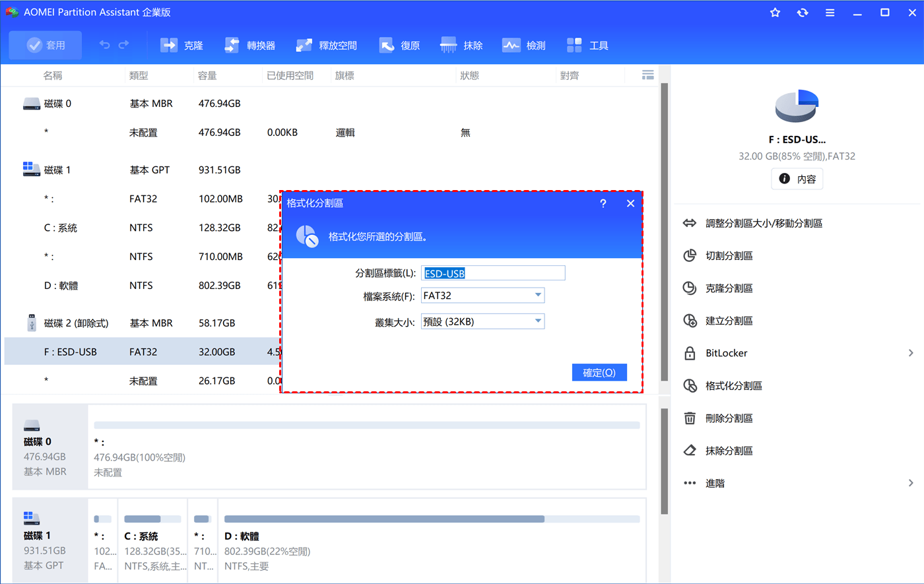Image resolution: width=924 pixels, height=584 pixels.
Task: Click the Wipe (抹除) toolbar icon
Action: tap(449, 45)
